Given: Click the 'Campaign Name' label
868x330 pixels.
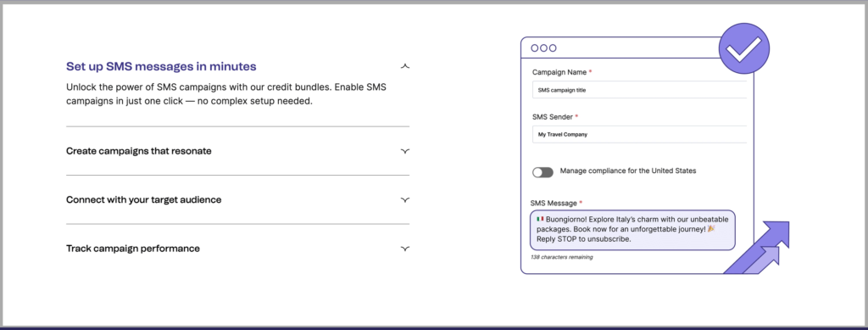Looking at the screenshot, I should pos(562,72).
